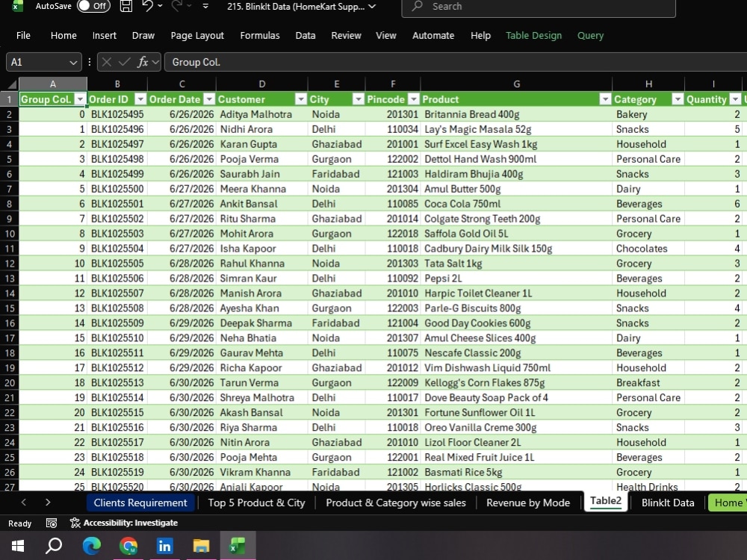This screenshot has width=747, height=560.
Task: Open the Page Layout ribbon tab
Action: pyautogui.click(x=197, y=35)
